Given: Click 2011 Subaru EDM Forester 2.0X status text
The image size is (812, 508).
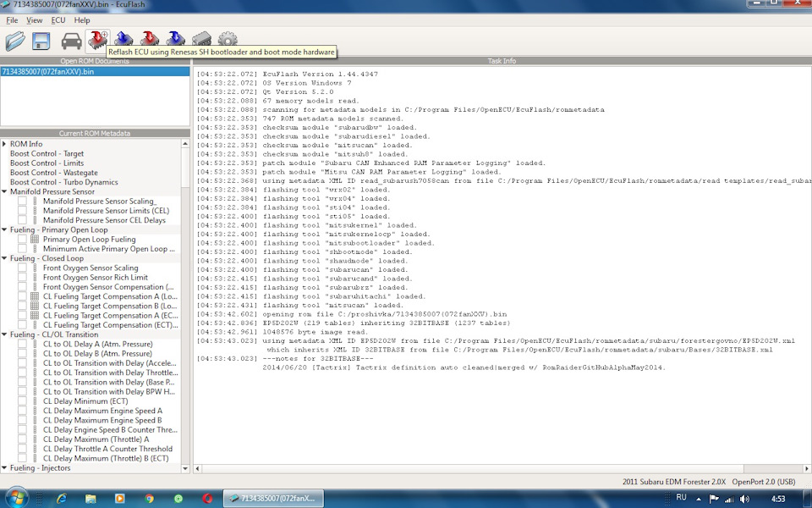Looking at the screenshot, I should tap(674, 482).
